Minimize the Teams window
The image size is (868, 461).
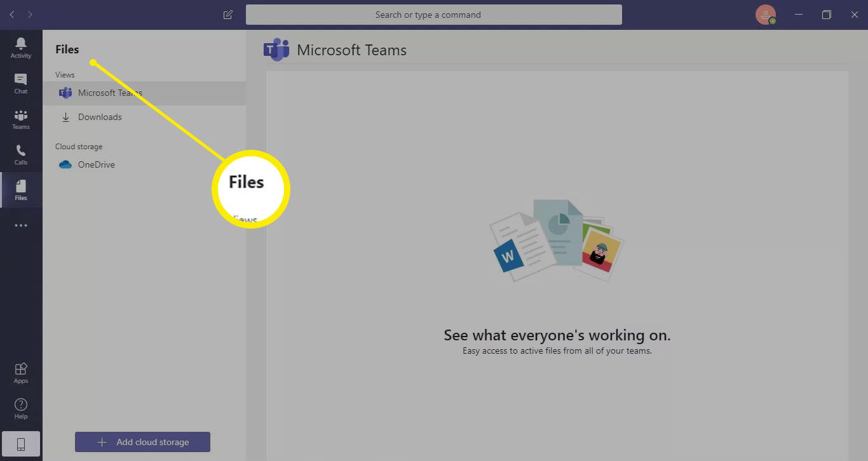click(799, 15)
